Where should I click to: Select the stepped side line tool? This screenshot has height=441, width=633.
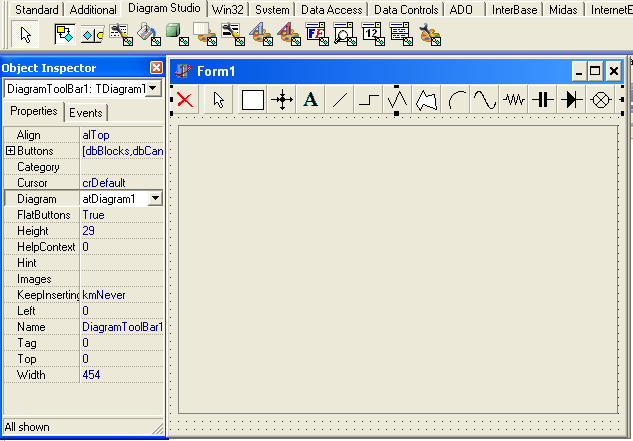369,100
